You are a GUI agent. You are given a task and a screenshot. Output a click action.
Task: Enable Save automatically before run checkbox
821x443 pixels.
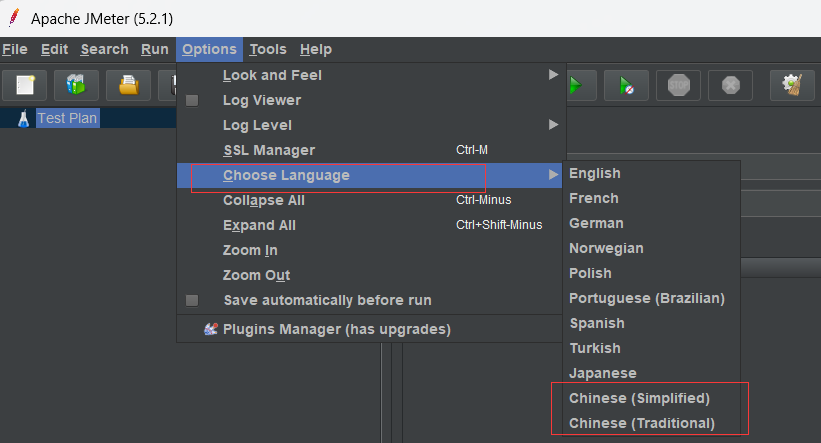[193, 300]
